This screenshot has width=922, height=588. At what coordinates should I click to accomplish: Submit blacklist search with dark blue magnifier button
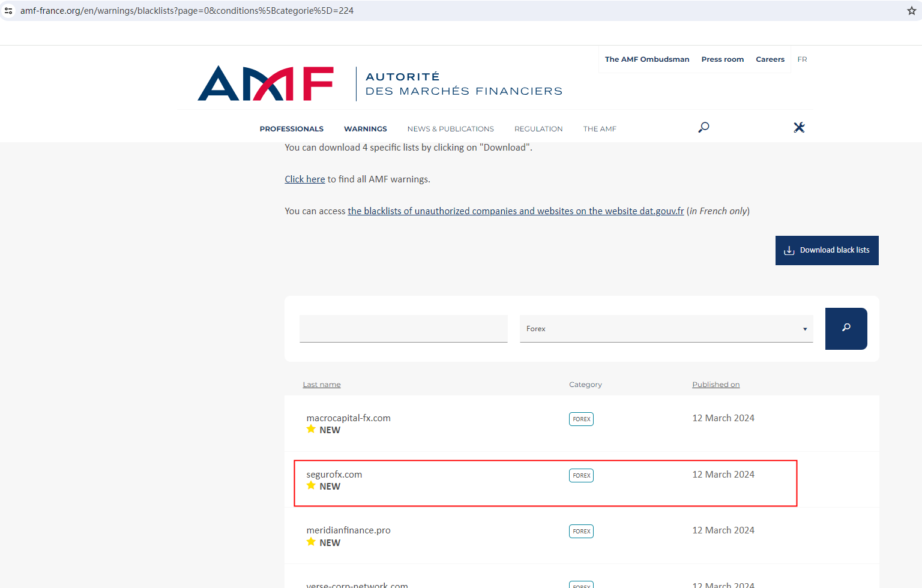click(846, 328)
